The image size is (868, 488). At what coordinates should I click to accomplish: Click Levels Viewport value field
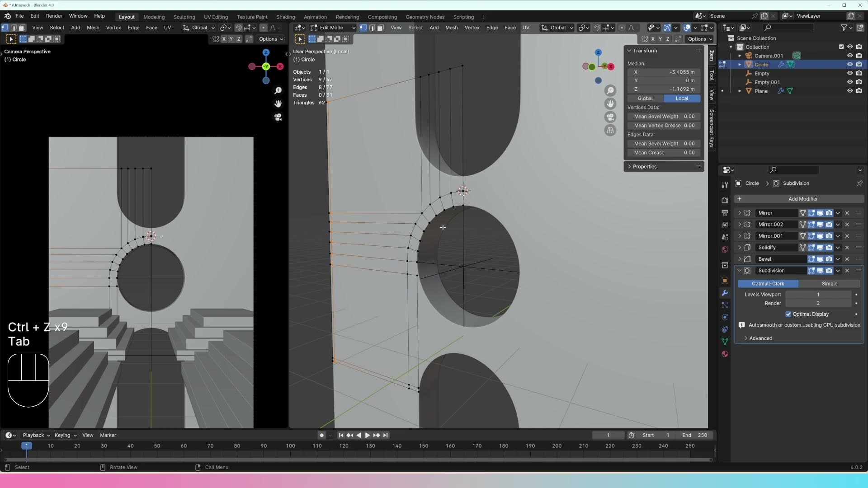point(818,294)
